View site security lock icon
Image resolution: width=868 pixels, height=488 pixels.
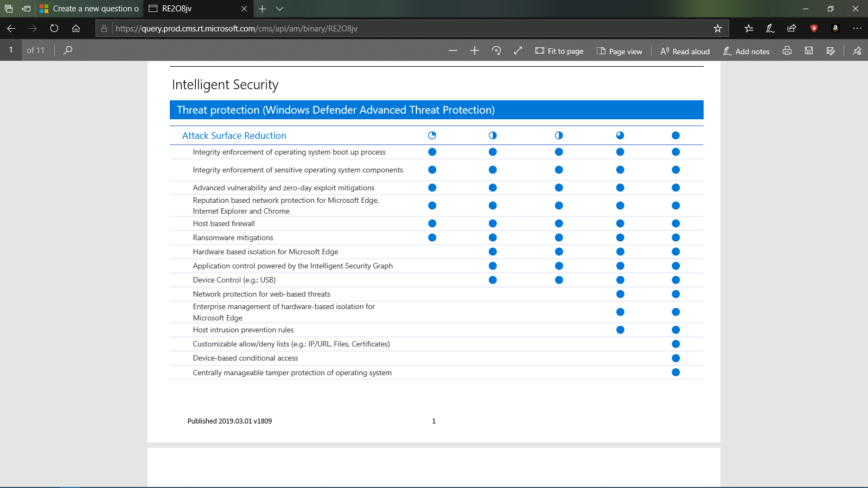104,28
